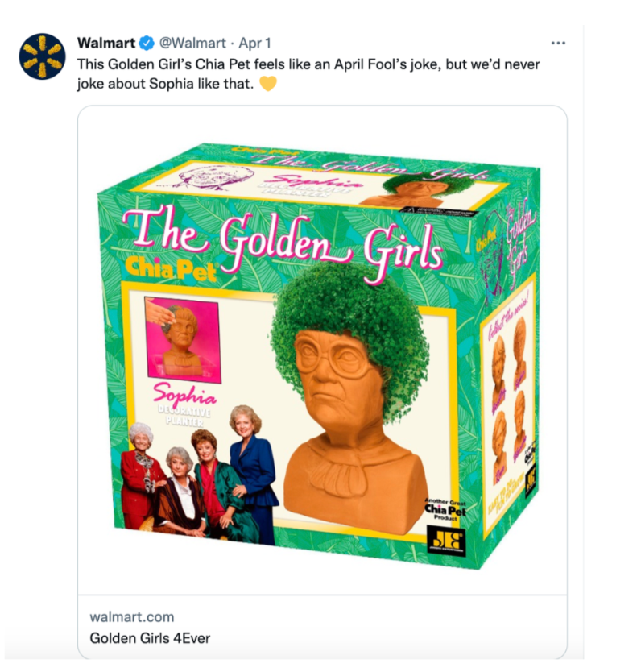This screenshot has height=672, width=641.
Task: Open the @Walmart handle link
Action: [x=192, y=43]
